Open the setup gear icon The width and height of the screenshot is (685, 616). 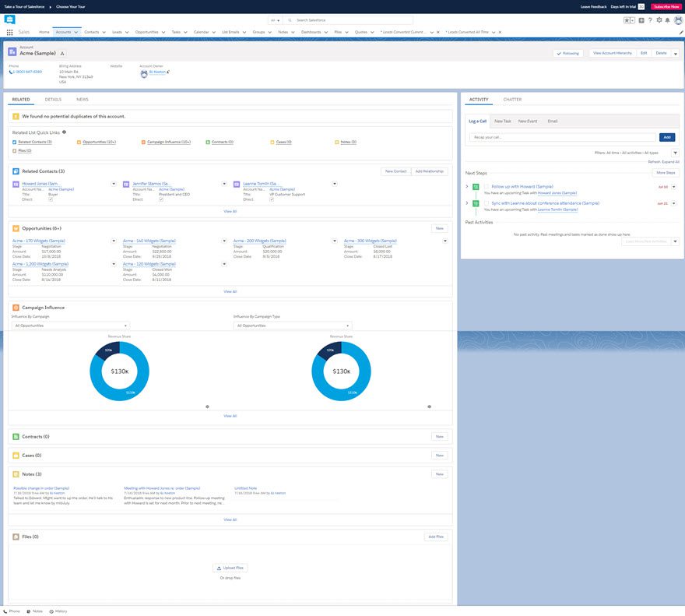click(x=659, y=19)
